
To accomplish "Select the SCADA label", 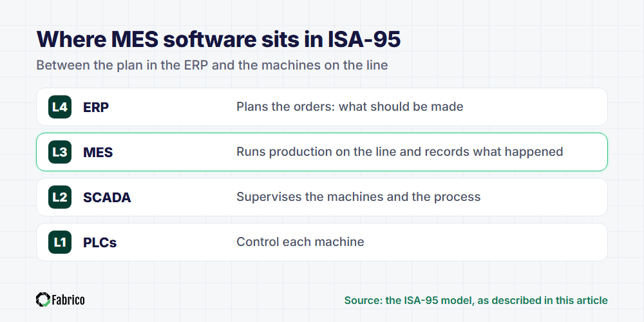I will tap(107, 198).
